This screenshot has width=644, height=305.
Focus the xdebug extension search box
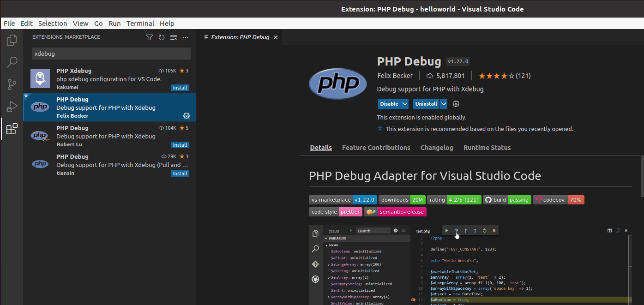click(x=111, y=54)
